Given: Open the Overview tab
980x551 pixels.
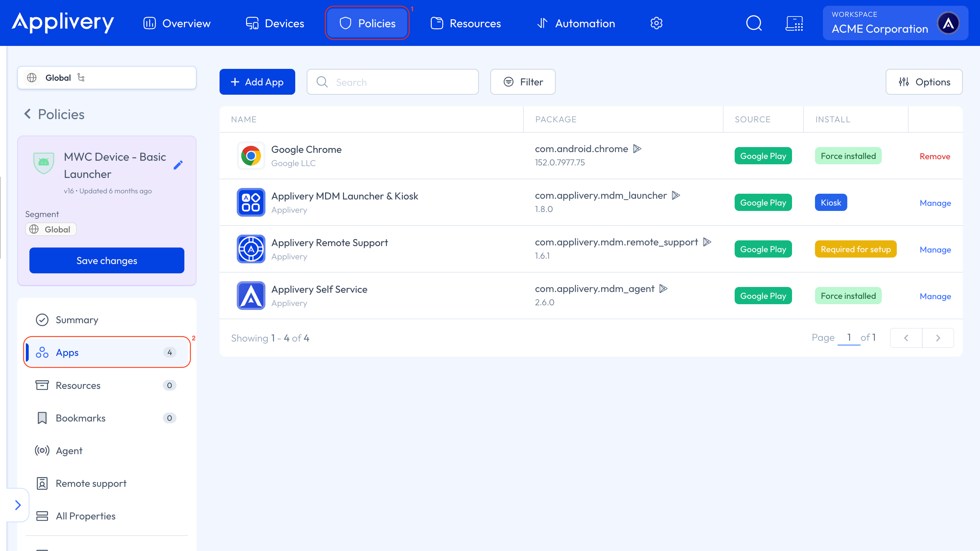Looking at the screenshot, I should pos(176,23).
